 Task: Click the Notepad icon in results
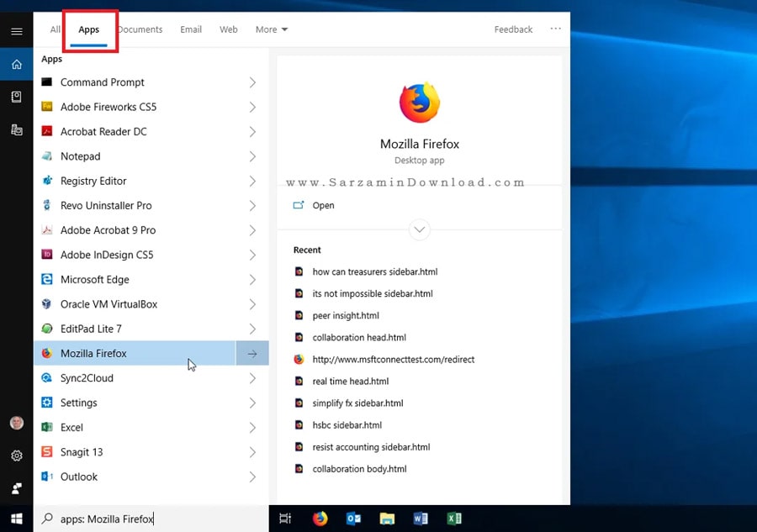click(47, 155)
